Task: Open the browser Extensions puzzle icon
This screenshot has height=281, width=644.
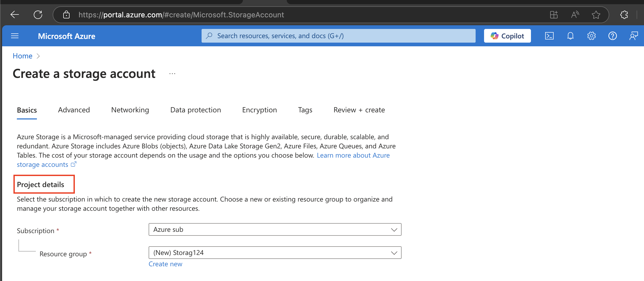Action: (624, 15)
